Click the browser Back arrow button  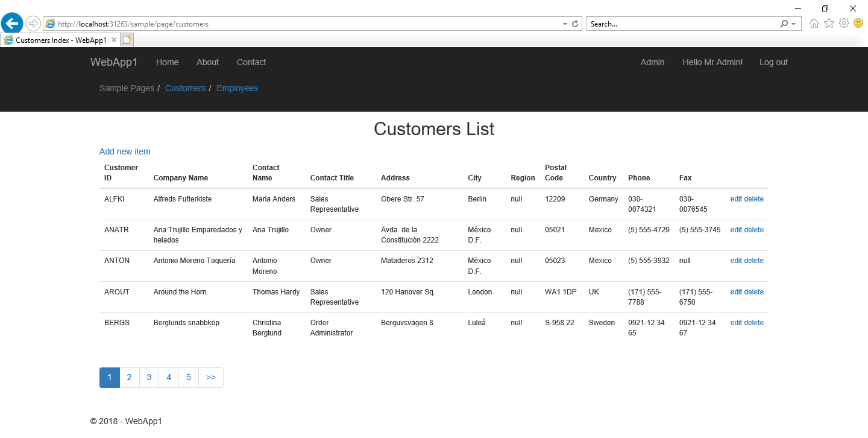[12, 24]
